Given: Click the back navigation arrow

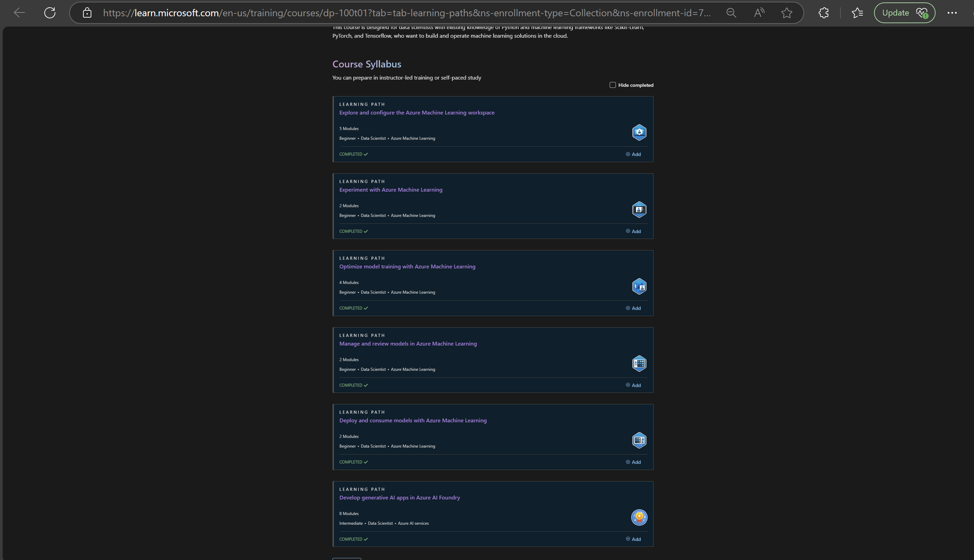Looking at the screenshot, I should (19, 13).
